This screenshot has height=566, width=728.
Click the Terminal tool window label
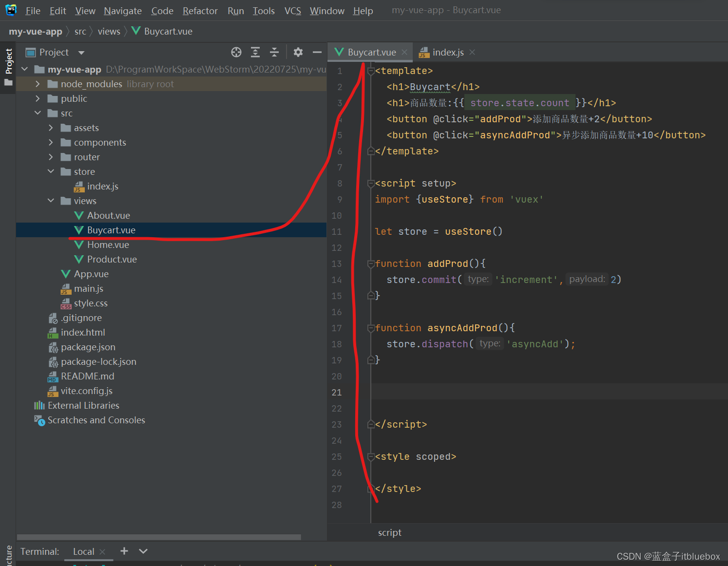[x=40, y=551]
